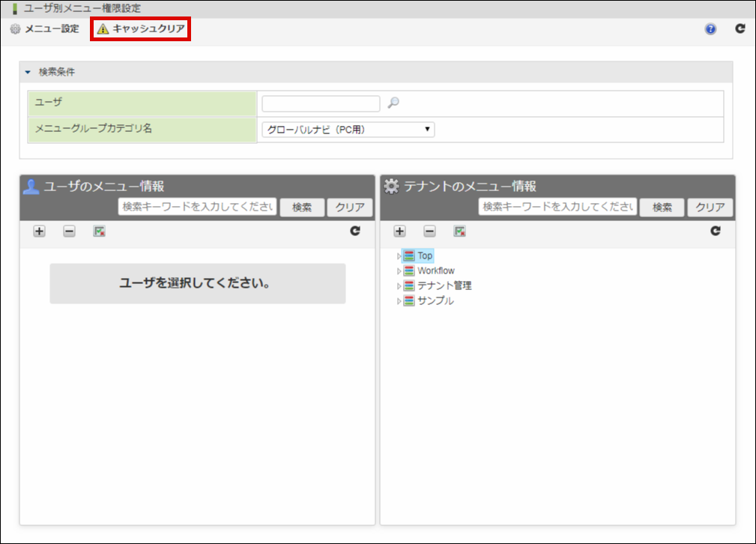Click the refresh icon in テナントのメニュー情報 panel
This screenshot has width=756, height=544.
click(716, 232)
